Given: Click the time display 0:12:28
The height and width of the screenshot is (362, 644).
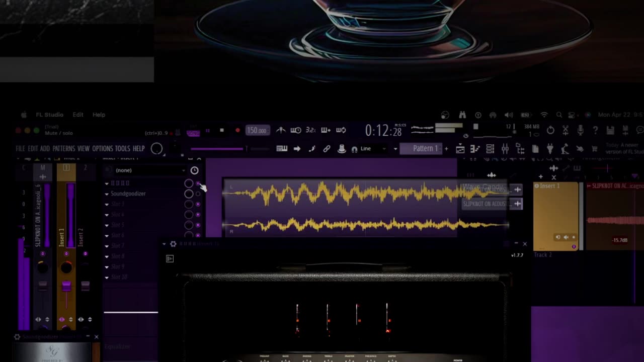Looking at the screenshot, I should pyautogui.click(x=383, y=131).
